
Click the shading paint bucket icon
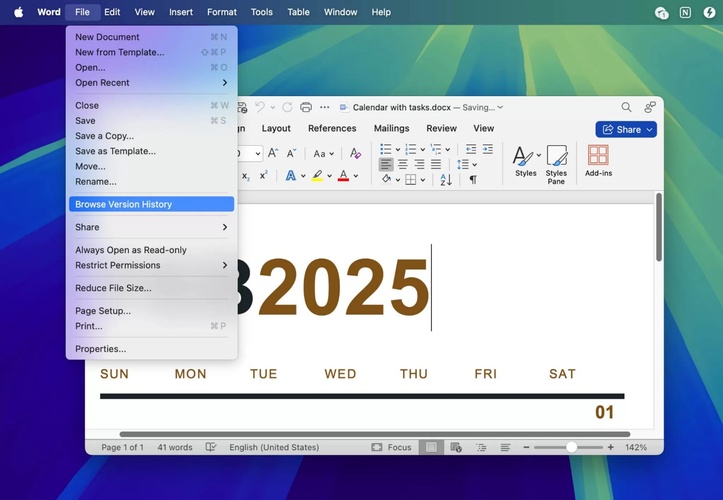tap(386, 179)
